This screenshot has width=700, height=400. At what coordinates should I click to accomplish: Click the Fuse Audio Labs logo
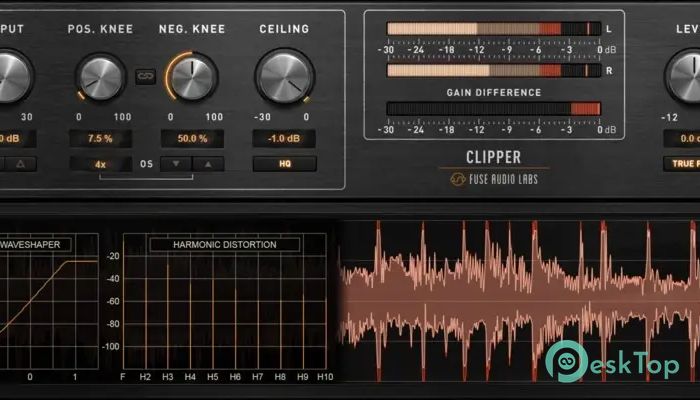(x=494, y=179)
